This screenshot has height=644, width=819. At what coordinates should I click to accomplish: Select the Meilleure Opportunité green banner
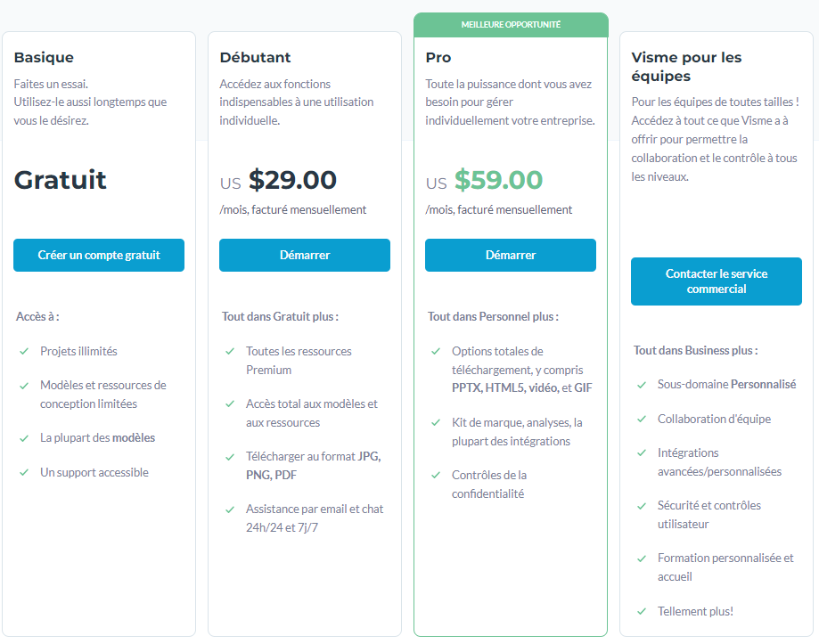coord(511,25)
